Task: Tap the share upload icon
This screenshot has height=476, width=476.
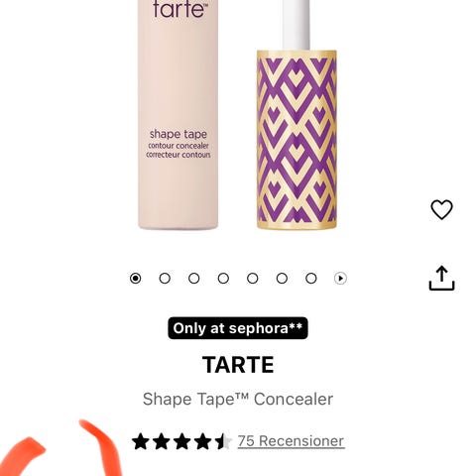Action: (x=441, y=279)
